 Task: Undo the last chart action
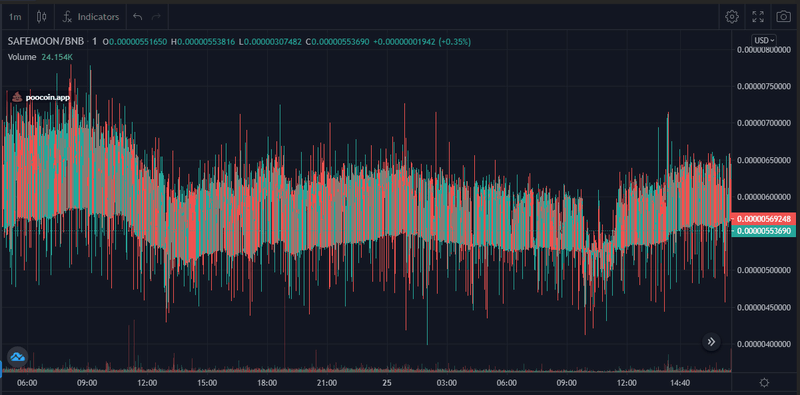pos(137,17)
